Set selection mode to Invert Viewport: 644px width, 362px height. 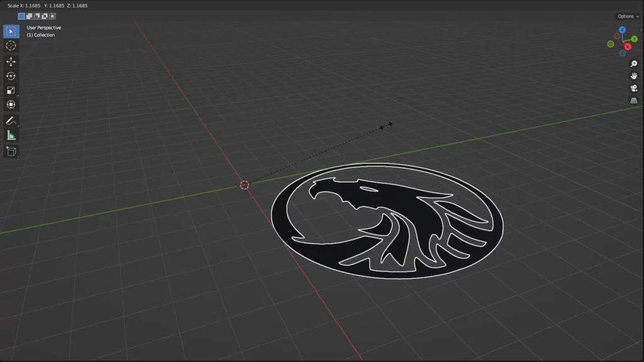45,16
